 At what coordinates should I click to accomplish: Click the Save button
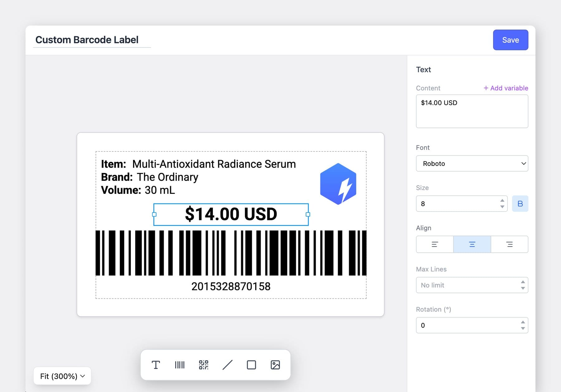pos(510,40)
